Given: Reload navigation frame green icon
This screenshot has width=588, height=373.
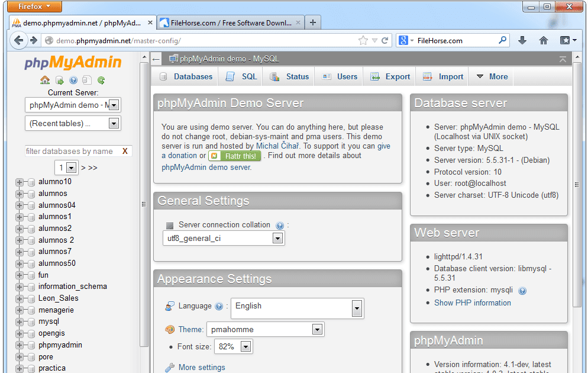Looking at the screenshot, I should tap(101, 80).
